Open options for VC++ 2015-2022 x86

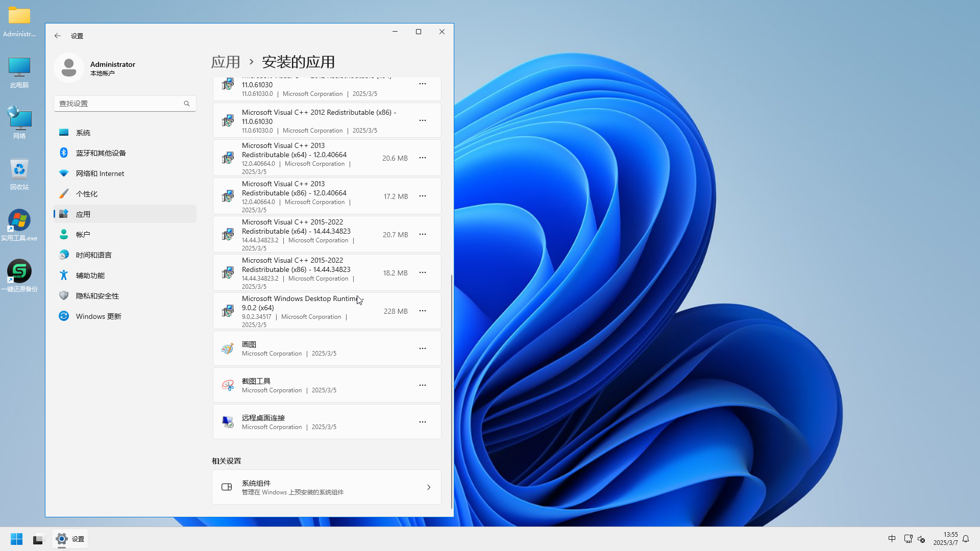(x=423, y=273)
